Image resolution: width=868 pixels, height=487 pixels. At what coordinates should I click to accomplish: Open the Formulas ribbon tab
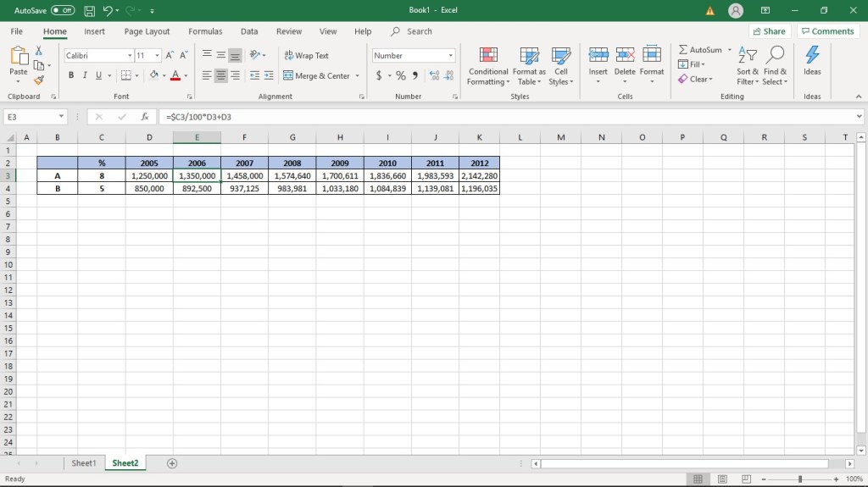(x=205, y=31)
